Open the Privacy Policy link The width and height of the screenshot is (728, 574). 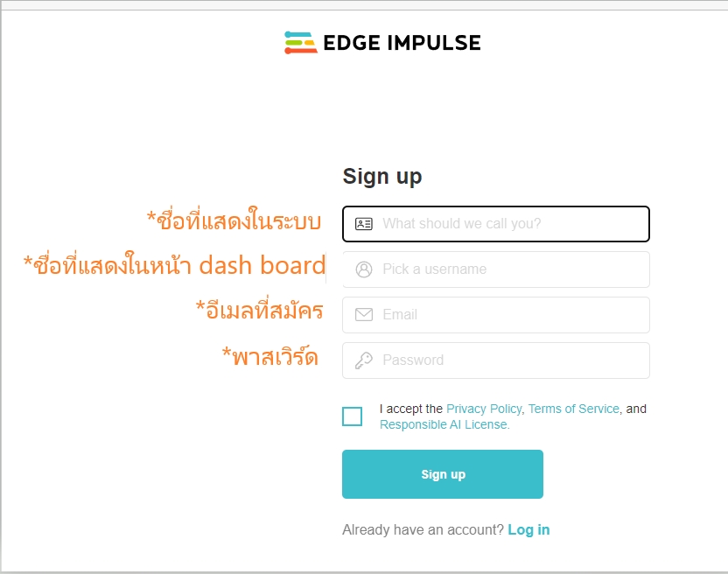tap(484, 409)
